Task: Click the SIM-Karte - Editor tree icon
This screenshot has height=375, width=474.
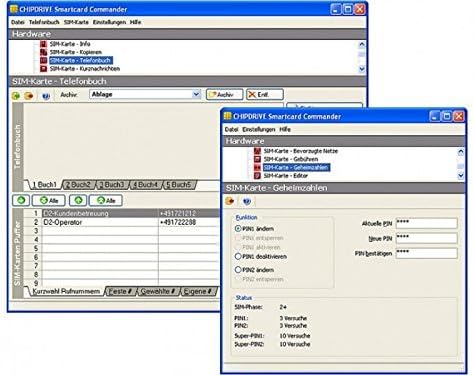Action: (257, 176)
